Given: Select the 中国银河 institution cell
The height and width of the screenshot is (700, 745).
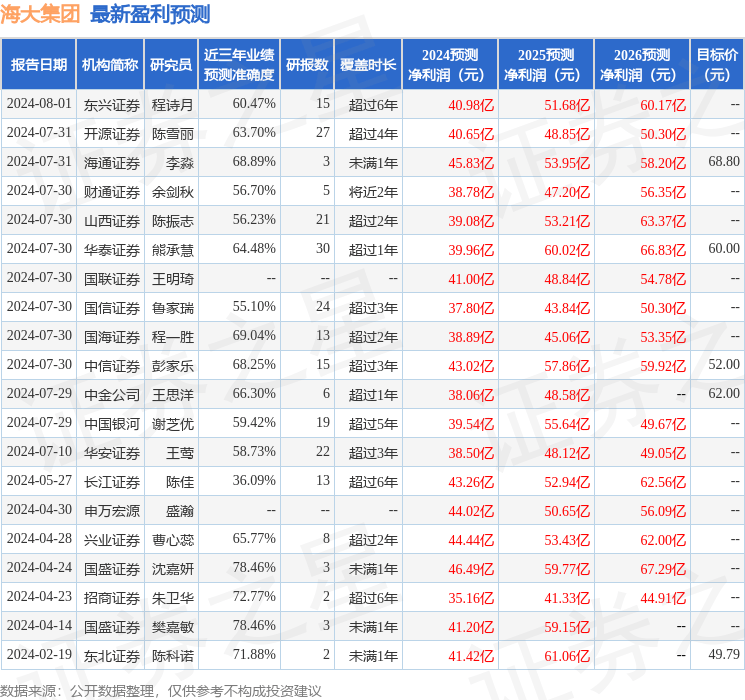Looking at the screenshot, I should (x=112, y=424).
